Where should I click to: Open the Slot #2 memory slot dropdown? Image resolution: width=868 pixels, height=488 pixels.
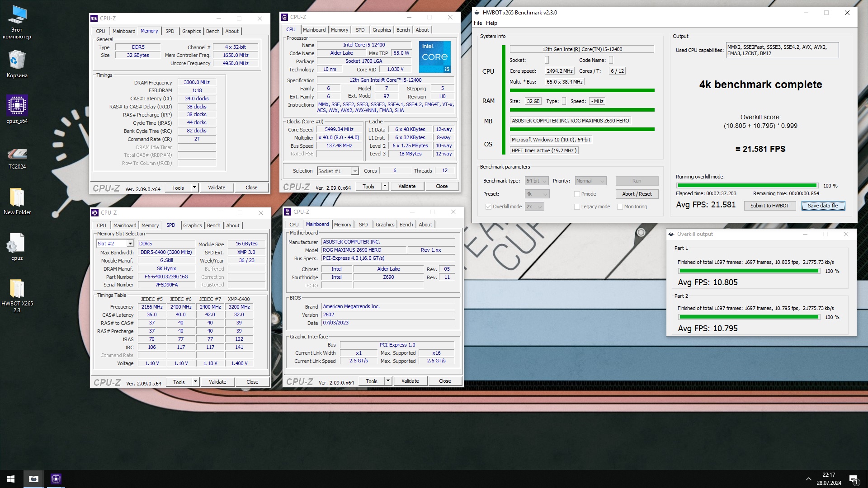coord(115,244)
